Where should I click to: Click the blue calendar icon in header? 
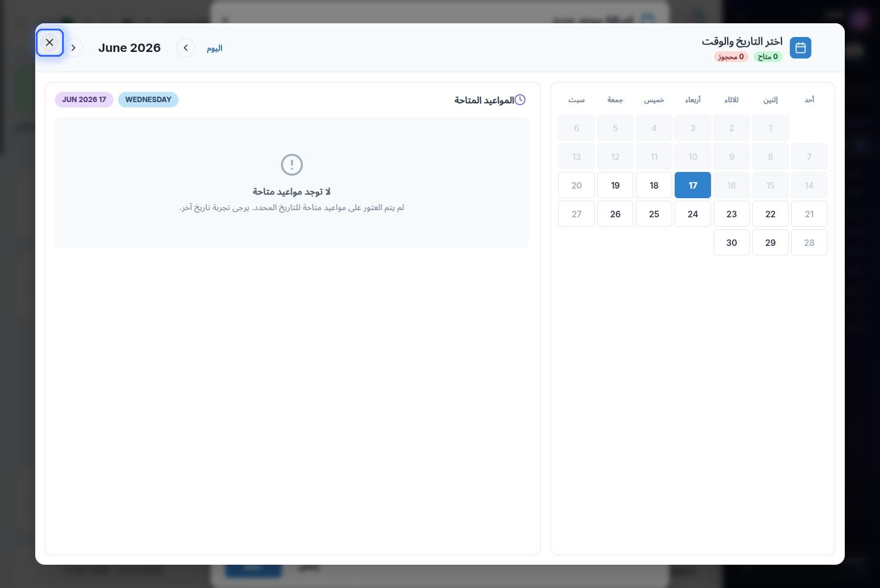pyautogui.click(x=801, y=48)
